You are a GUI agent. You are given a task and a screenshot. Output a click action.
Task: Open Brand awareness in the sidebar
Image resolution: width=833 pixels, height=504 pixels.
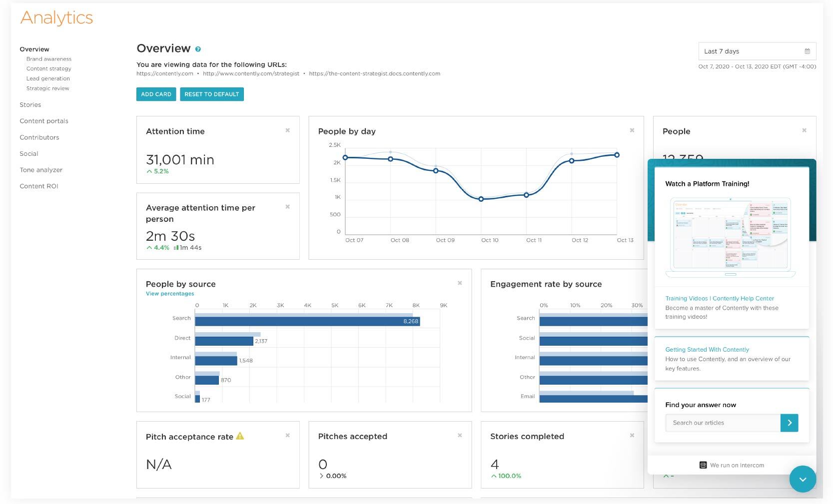[x=49, y=59]
